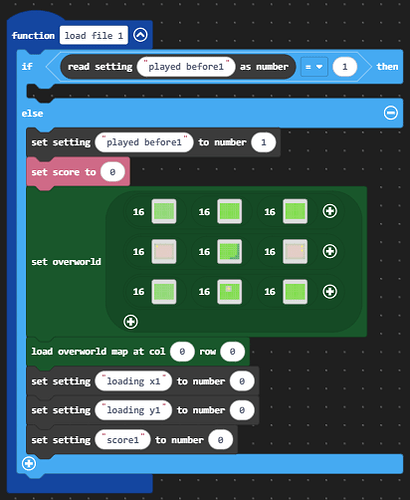Open first tilemap thumbnail in top row

point(164,211)
